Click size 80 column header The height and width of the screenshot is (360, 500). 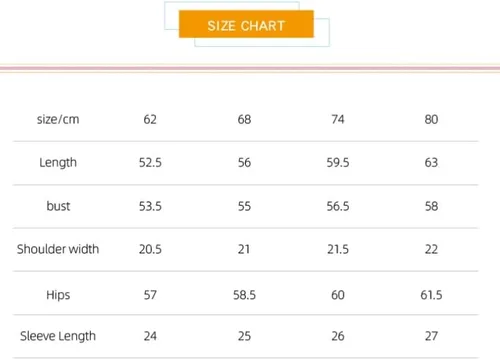click(x=431, y=119)
